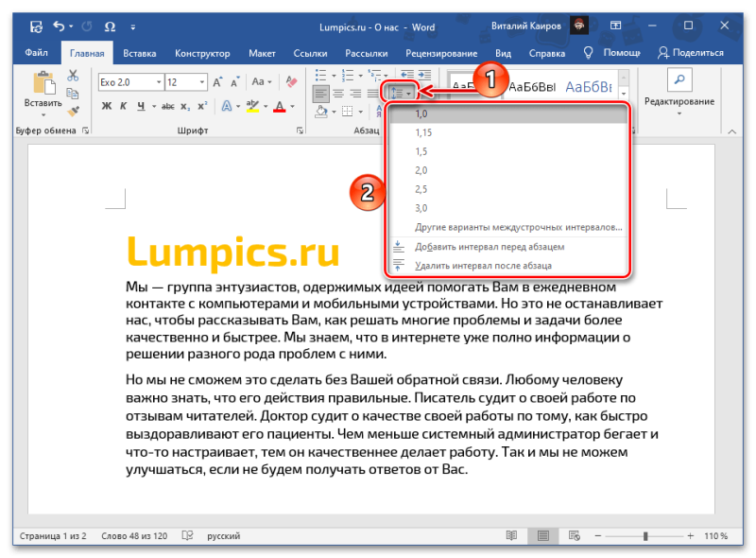Open the font size dropdown showing 12
This screenshot has width=756, height=558.
click(202, 82)
